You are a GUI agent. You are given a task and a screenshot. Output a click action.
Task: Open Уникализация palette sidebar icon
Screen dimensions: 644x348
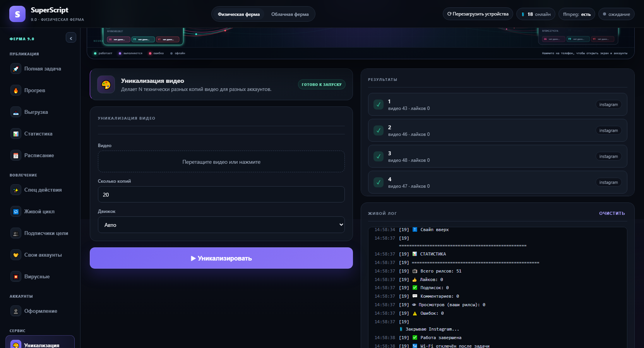16,345
